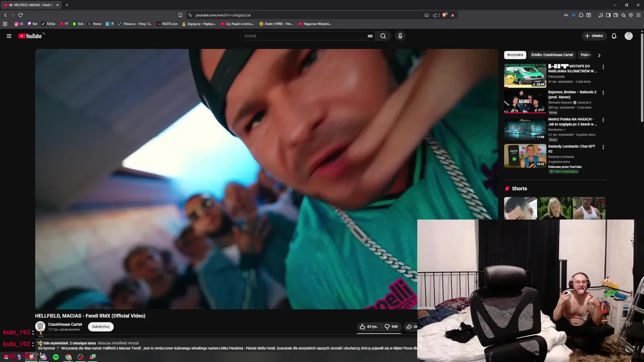Open the FACEIT.com bookmark
Screen dimensions: 644x362
pyautogui.click(x=167, y=24)
